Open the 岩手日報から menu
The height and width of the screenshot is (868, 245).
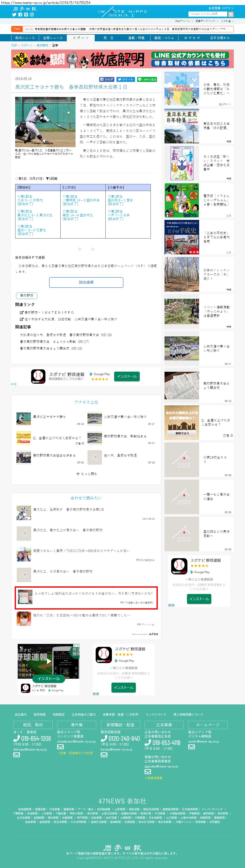(x=220, y=38)
